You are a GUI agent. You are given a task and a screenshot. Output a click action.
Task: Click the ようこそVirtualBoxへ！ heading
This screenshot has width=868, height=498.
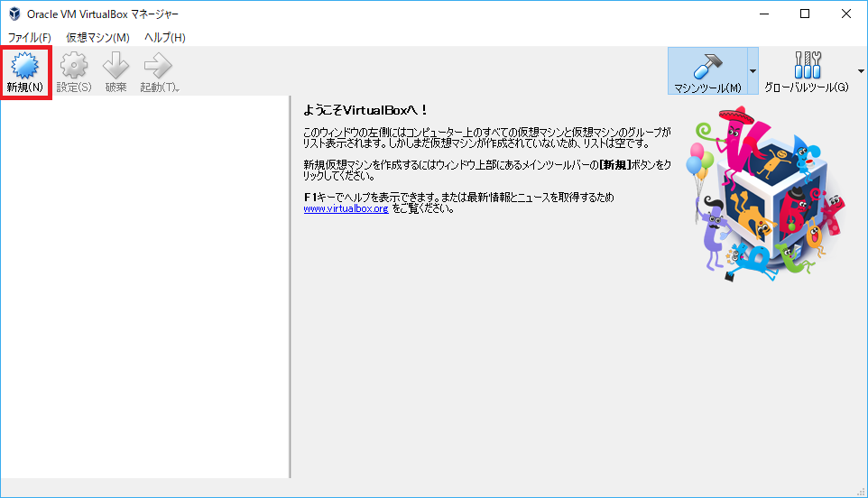point(365,110)
